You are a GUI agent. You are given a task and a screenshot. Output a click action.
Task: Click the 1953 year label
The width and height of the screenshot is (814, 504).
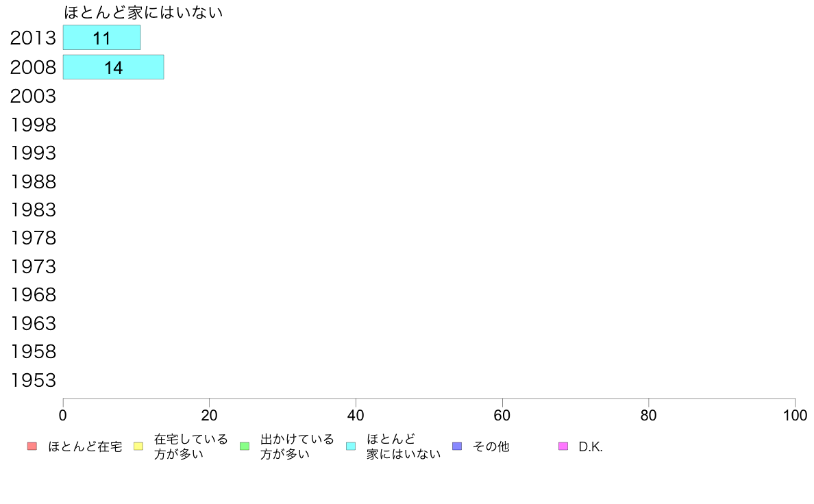tap(33, 381)
